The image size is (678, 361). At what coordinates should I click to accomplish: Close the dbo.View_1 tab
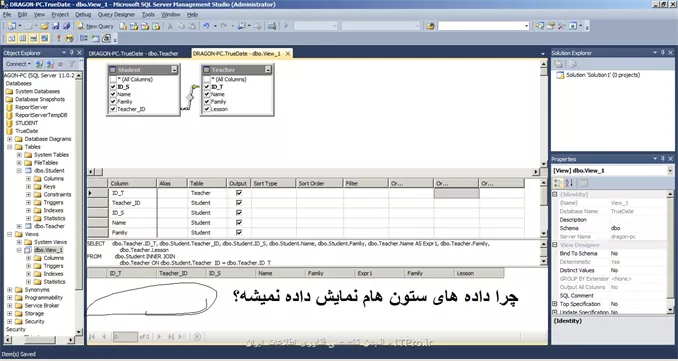pos(287,54)
